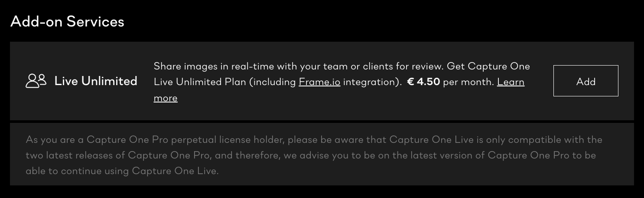Screen dimensions: 644x198
Task: Click the Live Unlimited title text
Action: [x=96, y=81]
